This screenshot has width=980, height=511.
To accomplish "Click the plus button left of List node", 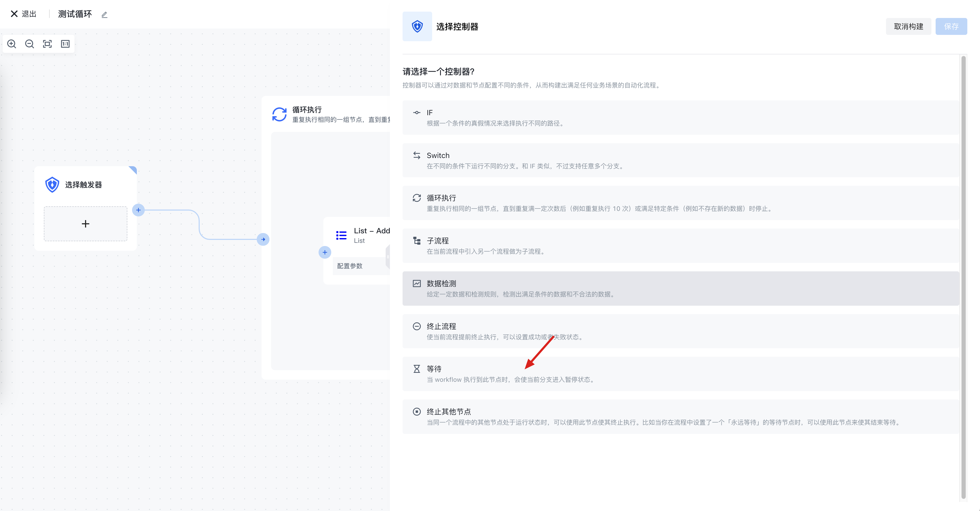I will pyautogui.click(x=325, y=252).
